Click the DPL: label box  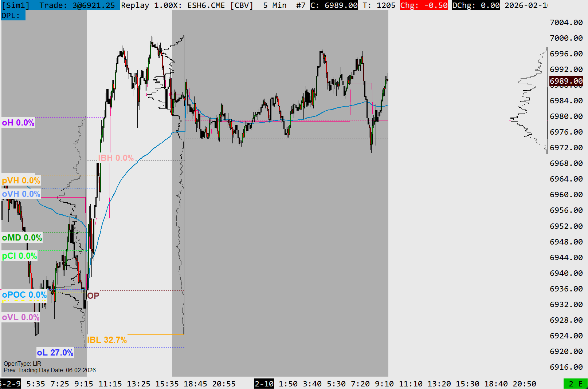pyautogui.click(x=13, y=16)
